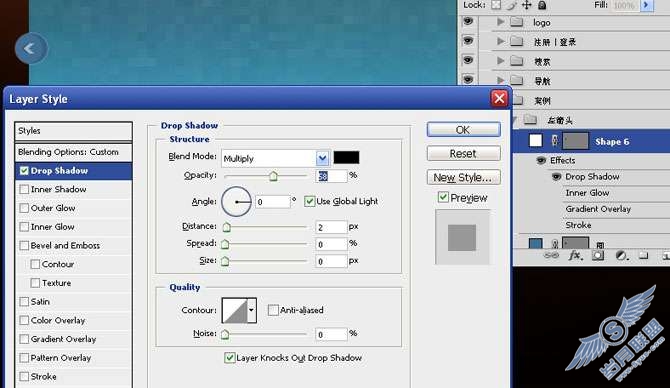
Task: Click the Reset button
Action: pyautogui.click(x=463, y=153)
